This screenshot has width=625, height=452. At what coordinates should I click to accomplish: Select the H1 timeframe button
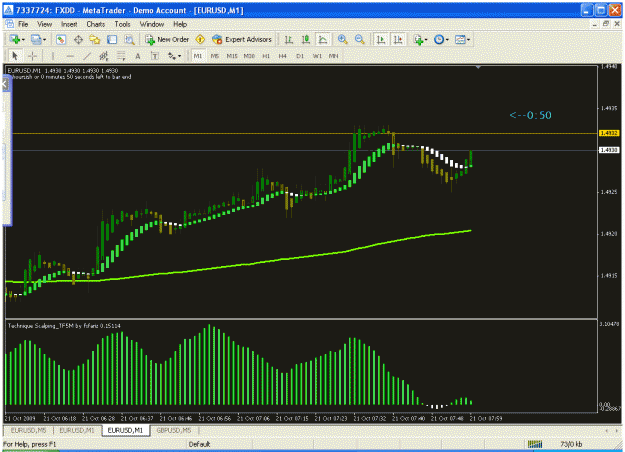[266, 56]
